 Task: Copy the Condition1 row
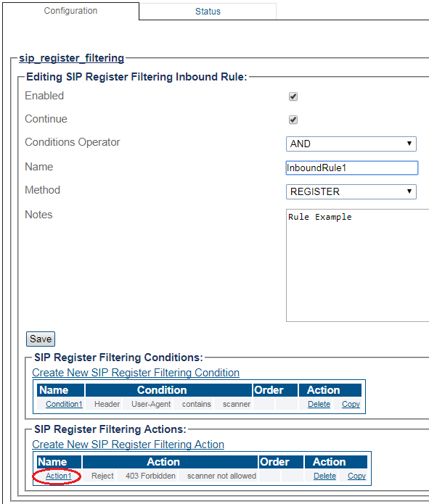[x=351, y=404]
